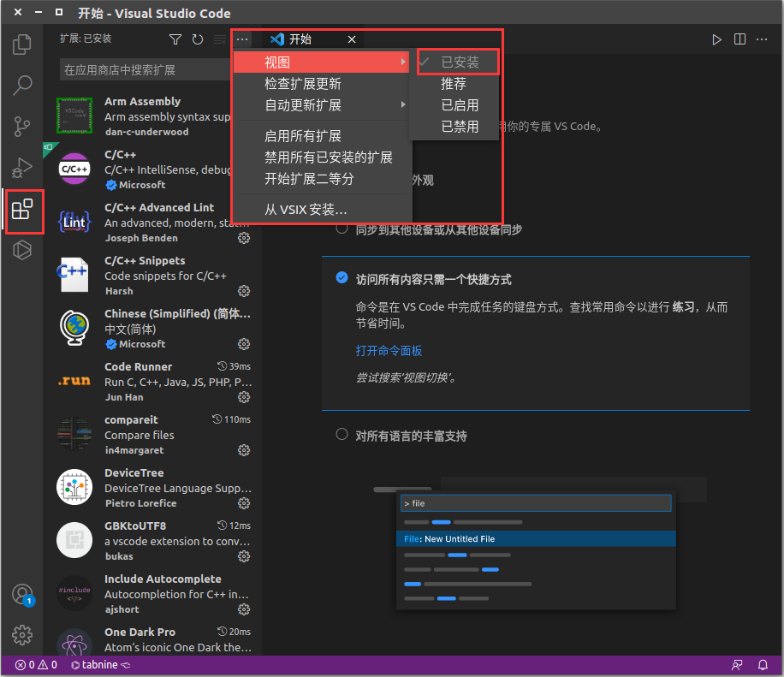This screenshot has width=784, height=677.
Task: Choose 禁用所有已安装的扩展 menu entry
Action: click(x=322, y=157)
